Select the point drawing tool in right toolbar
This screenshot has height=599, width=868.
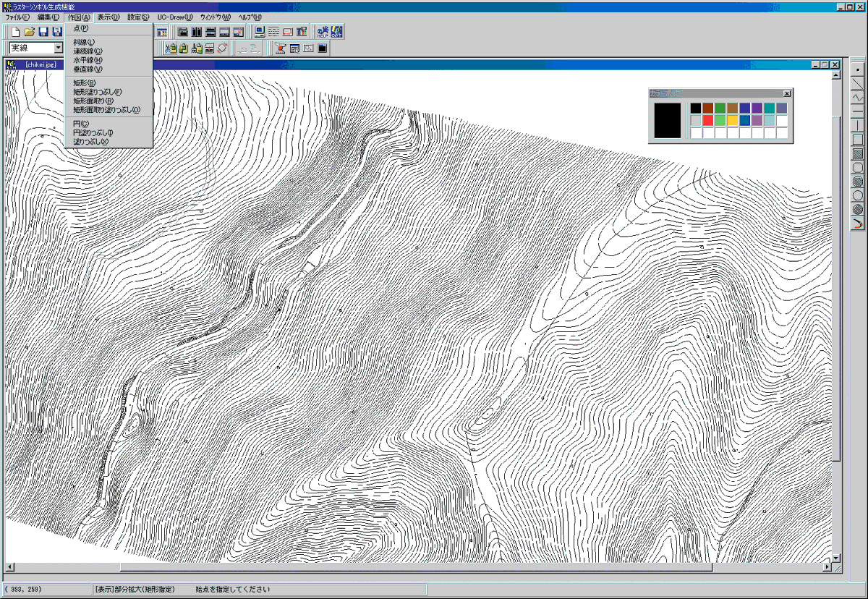coord(858,69)
